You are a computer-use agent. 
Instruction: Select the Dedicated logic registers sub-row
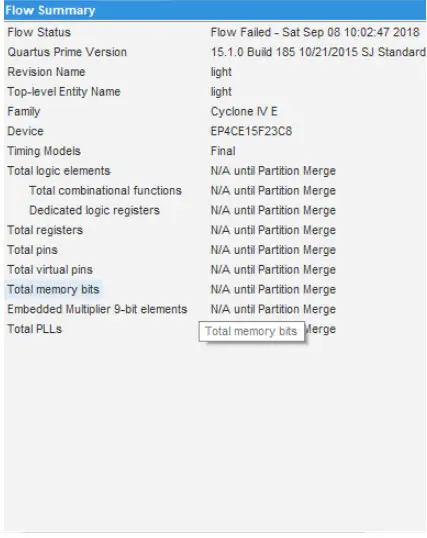click(x=215, y=210)
